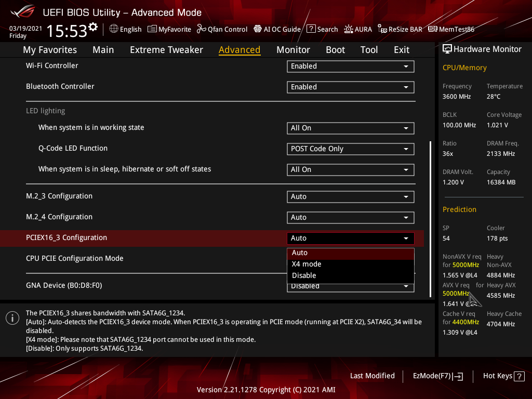Open Wi-Fi Controller dropdown

[351, 66]
